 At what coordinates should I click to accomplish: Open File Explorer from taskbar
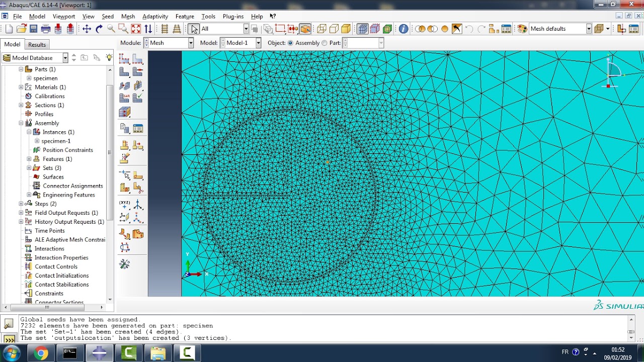[x=158, y=353]
